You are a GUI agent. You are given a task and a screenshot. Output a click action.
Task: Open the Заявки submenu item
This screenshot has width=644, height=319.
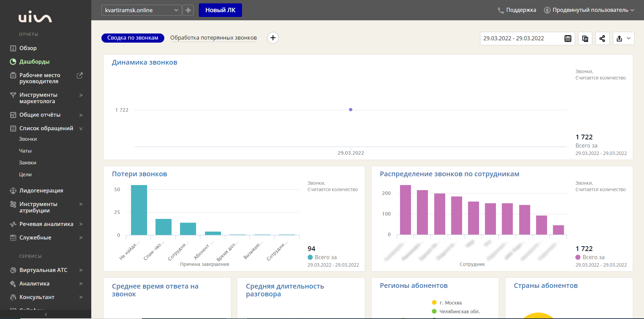27,163
